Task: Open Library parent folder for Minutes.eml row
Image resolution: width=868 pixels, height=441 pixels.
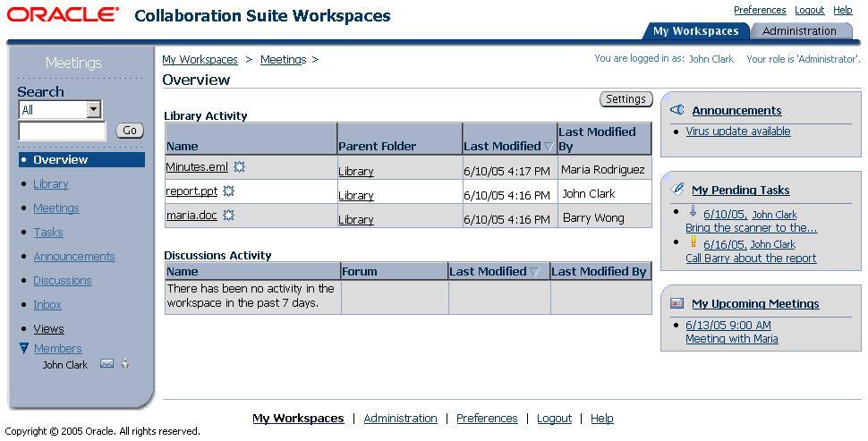Action: 356,172
